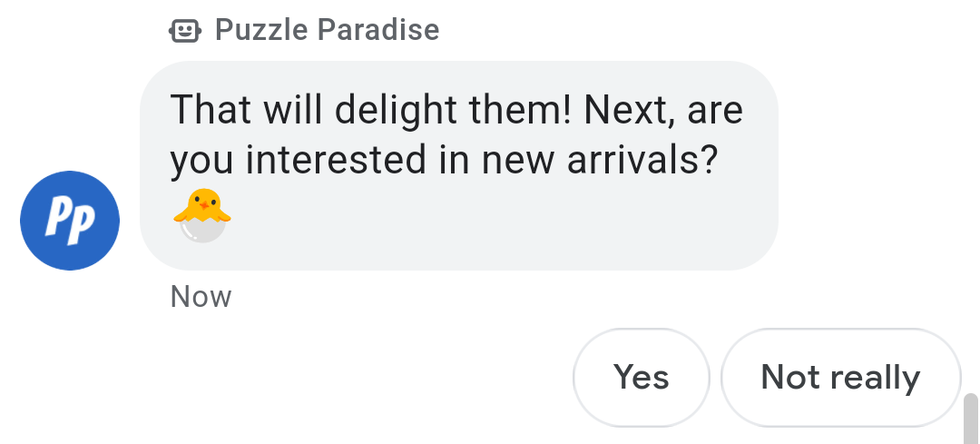Decline new arrivals with Not really
This screenshot has height=444, width=980.
pos(840,377)
